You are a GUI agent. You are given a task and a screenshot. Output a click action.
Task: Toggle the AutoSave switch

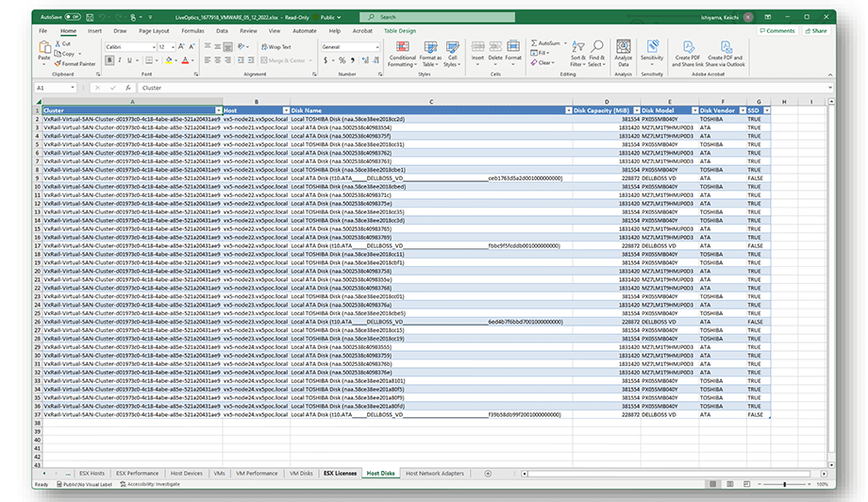[x=73, y=17]
